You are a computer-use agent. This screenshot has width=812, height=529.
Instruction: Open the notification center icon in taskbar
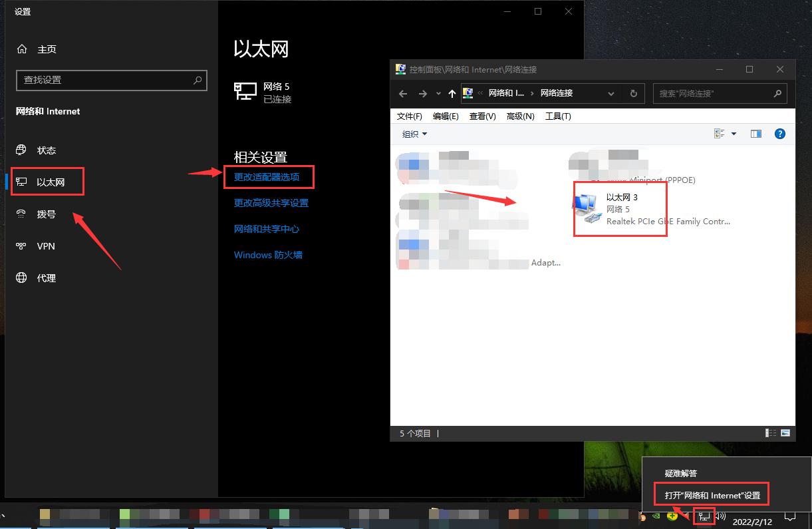790,516
